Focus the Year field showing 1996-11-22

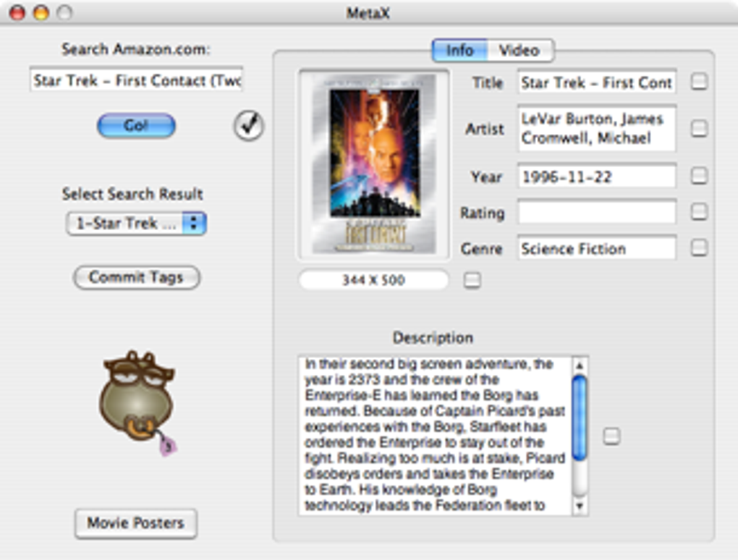(x=597, y=177)
